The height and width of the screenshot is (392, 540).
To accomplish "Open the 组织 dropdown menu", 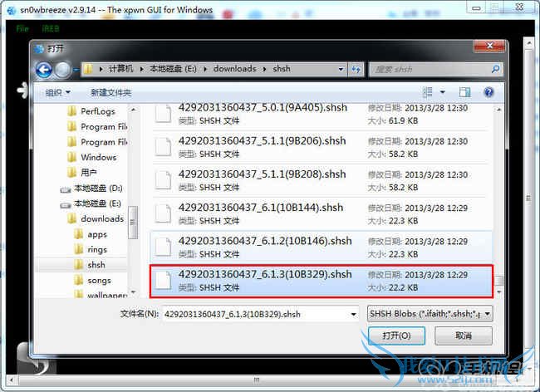I will 58,92.
